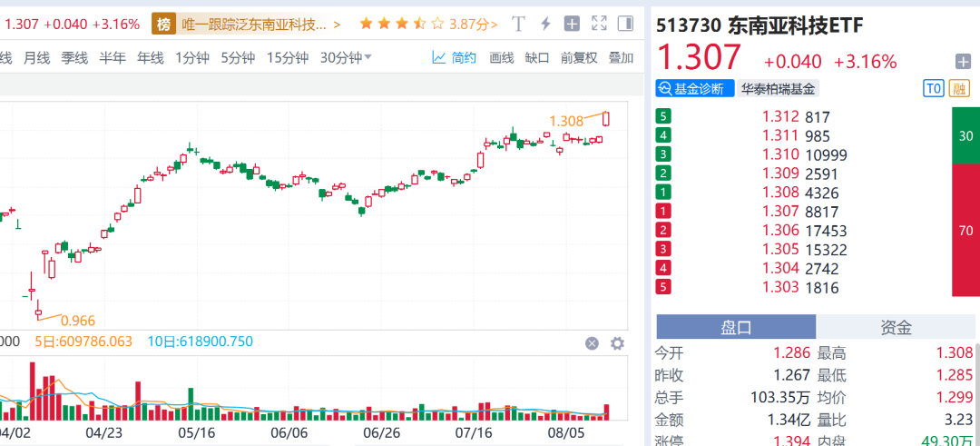The height and width of the screenshot is (446, 980).
Task: Click the 1.308 high price marker on chart
Action: coord(565,121)
